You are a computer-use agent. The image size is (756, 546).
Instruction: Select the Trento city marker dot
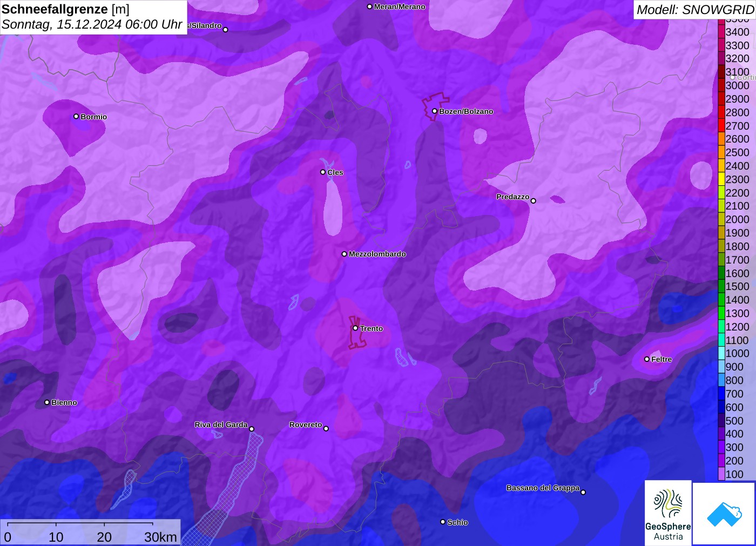click(x=355, y=328)
